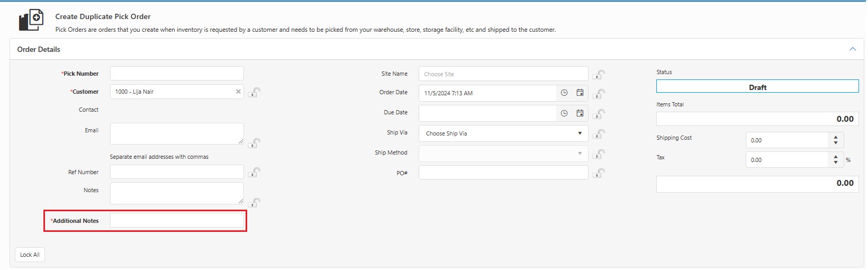
Task: Toggle lock icon next to PO#
Action: coord(599,173)
